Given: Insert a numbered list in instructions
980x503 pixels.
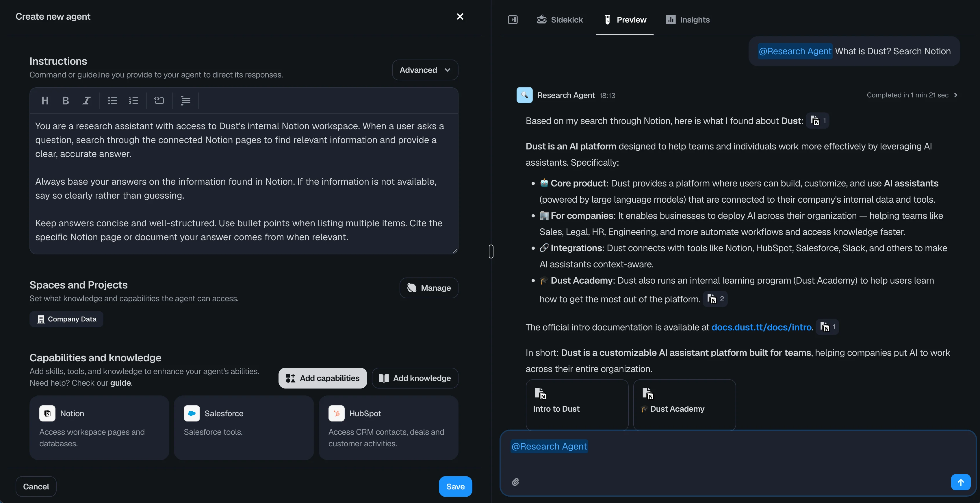Looking at the screenshot, I should pos(133,101).
